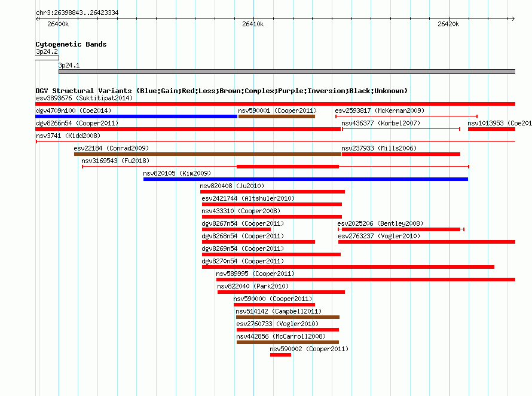
Task: Click the brown bar under the esv22184 label
Action: click(207, 154)
